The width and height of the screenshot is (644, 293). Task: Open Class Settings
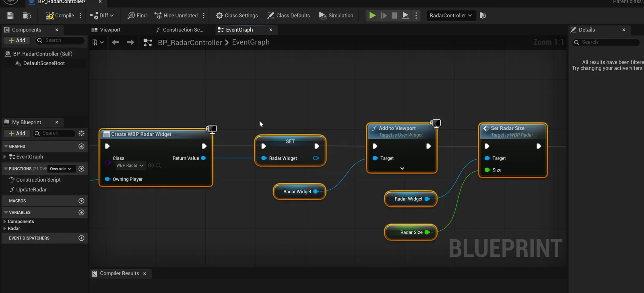237,16
